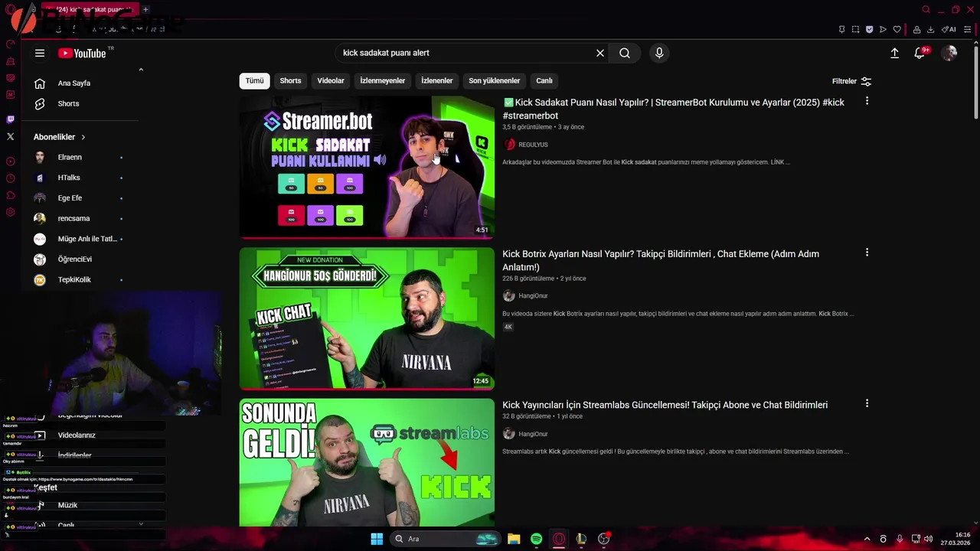Open Opera sidebar extensions cube icon
Viewport: 980px width, 551px height.
(10, 195)
